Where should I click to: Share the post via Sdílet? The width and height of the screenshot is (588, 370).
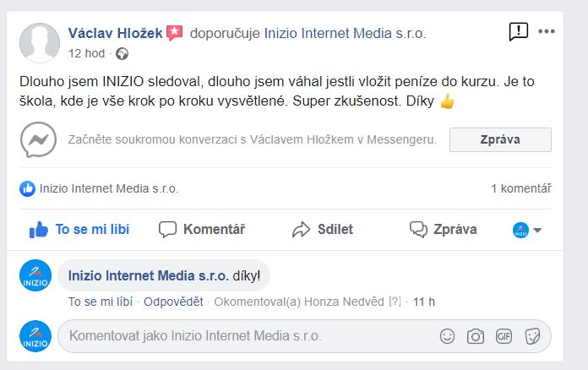click(323, 230)
